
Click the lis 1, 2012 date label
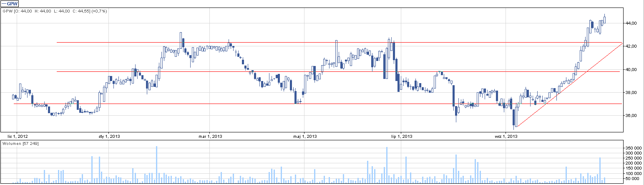coord(18,136)
